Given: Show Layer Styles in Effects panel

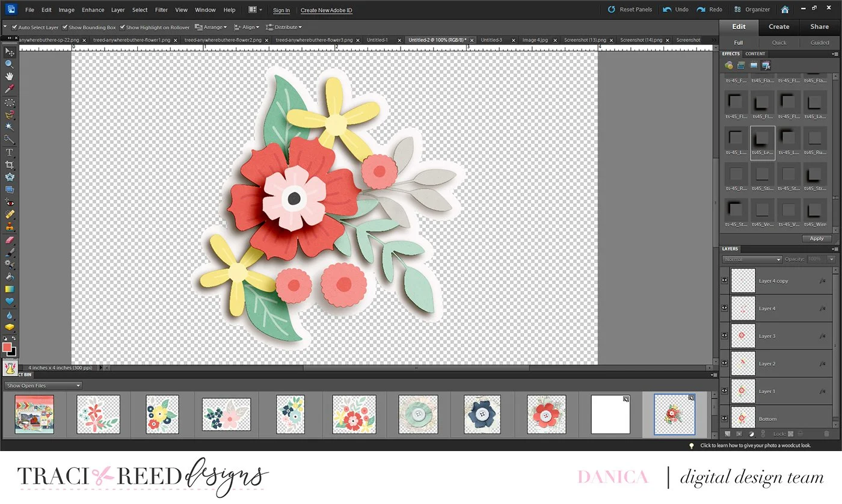Looking at the screenshot, I should coord(741,66).
